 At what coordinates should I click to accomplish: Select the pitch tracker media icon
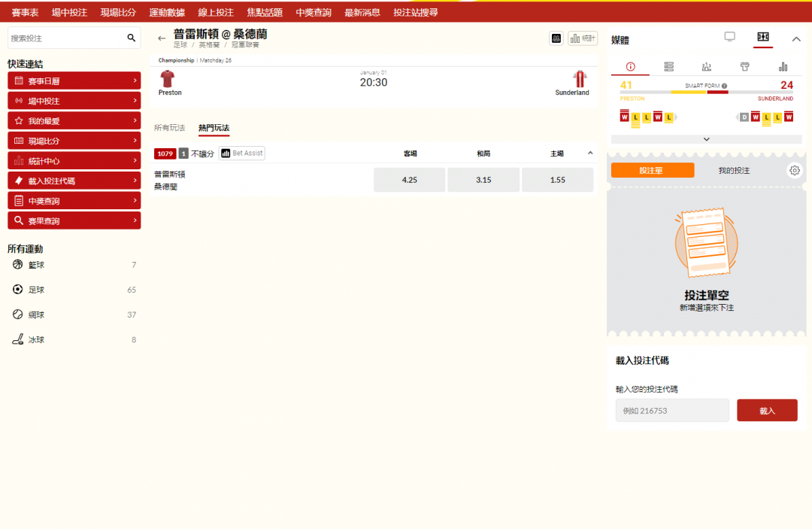pyautogui.click(x=762, y=37)
